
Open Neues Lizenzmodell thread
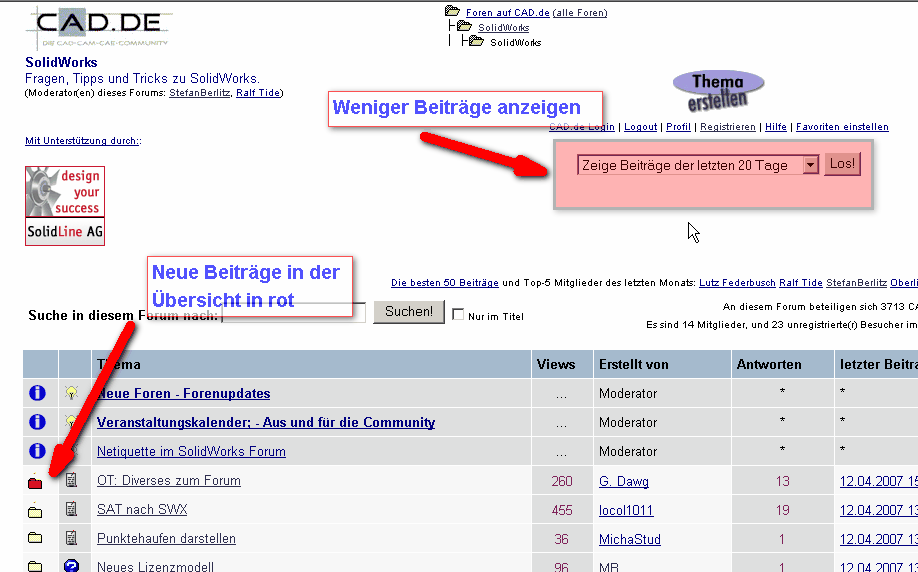point(155,566)
